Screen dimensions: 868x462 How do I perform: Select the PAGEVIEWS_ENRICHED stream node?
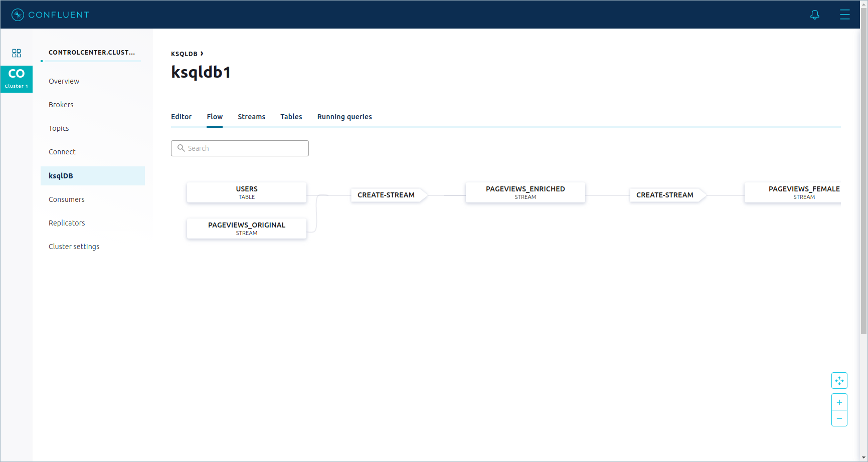pyautogui.click(x=526, y=192)
